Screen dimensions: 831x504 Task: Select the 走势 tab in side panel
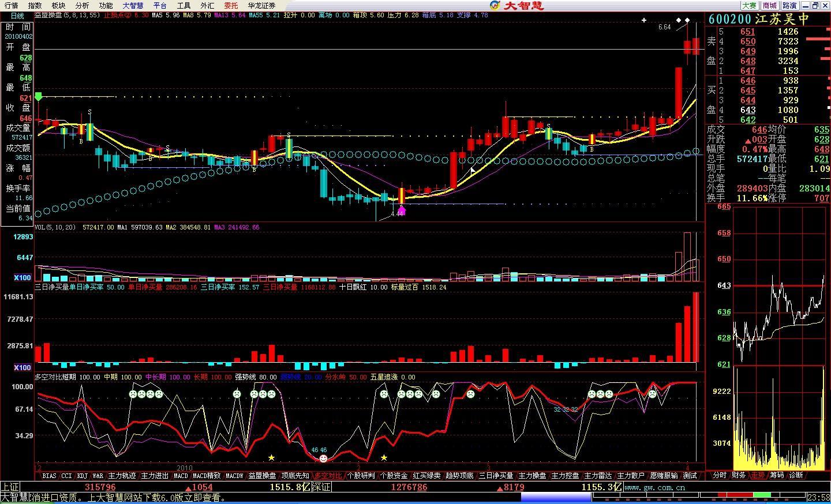[x=758, y=475]
